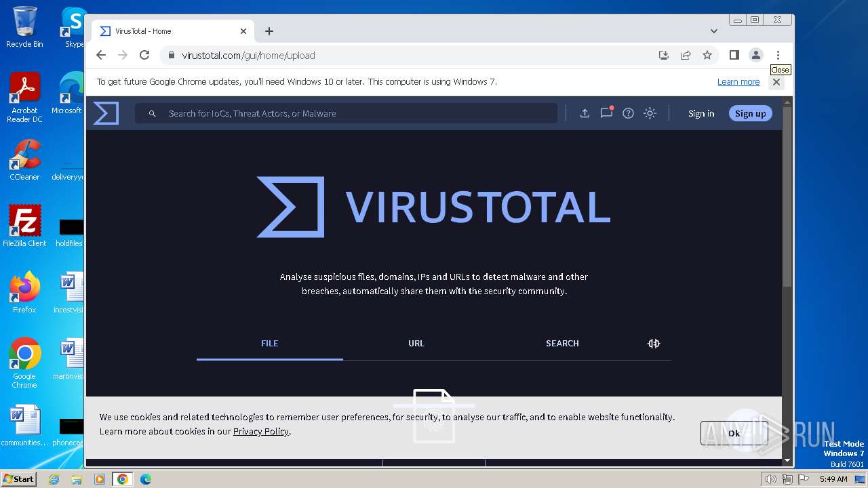This screenshot has width=868, height=488.
Task: Open Internet Explorer from the taskbar
Action: [x=54, y=479]
